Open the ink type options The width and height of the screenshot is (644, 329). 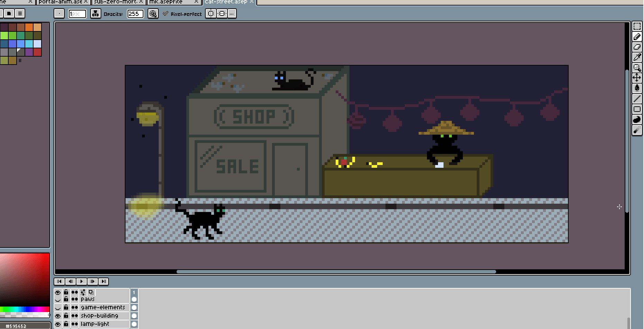(x=95, y=14)
